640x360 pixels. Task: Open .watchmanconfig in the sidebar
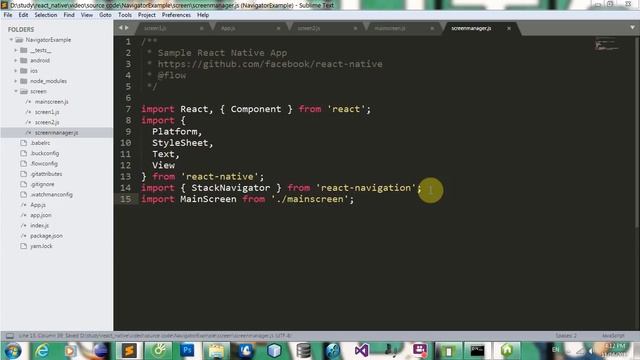tap(51, 195)
